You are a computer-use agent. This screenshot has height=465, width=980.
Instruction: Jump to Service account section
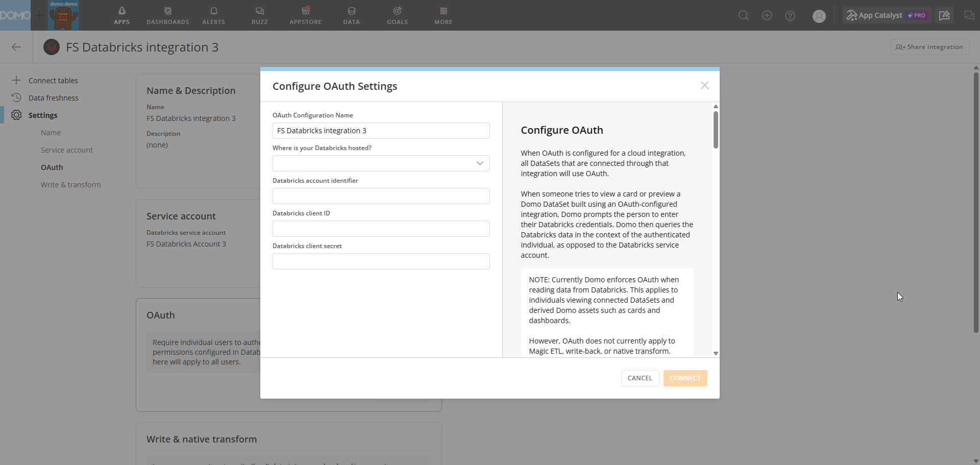click(67, 150)
